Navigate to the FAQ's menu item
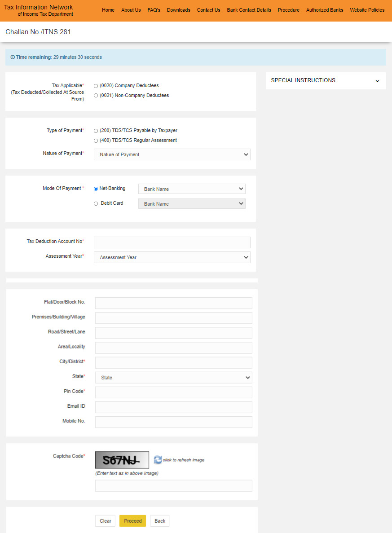The height and width of the screenshot is (533, 392). [x=154, y=10]
